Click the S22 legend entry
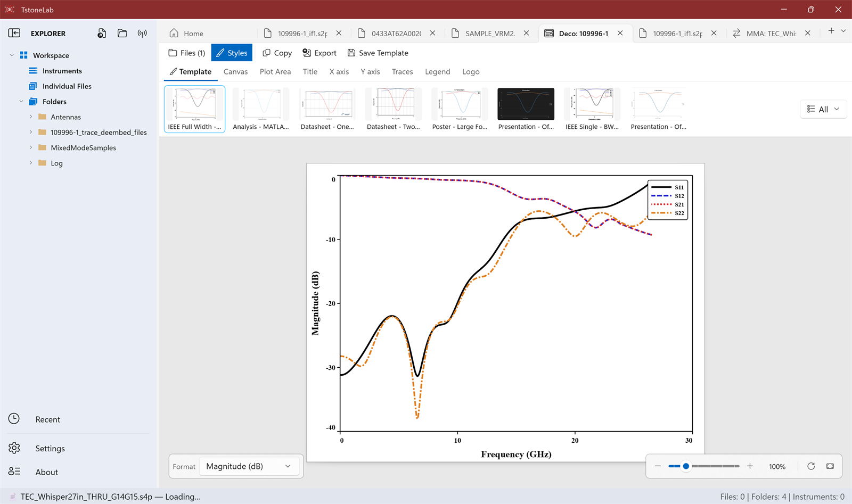Screen dimensions: 852x504 (668, 213)
